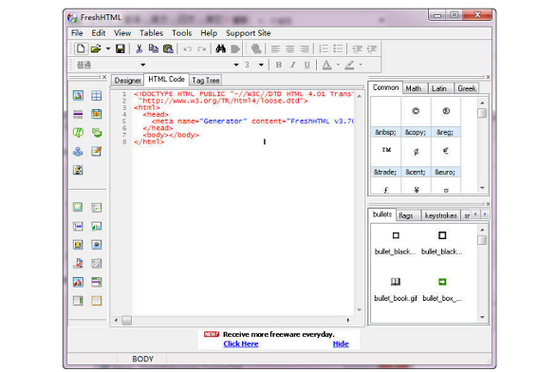This screenshot has width=557, height=372.
Task: Open the highlight color dropdown arrow
Action: [361, 65]
